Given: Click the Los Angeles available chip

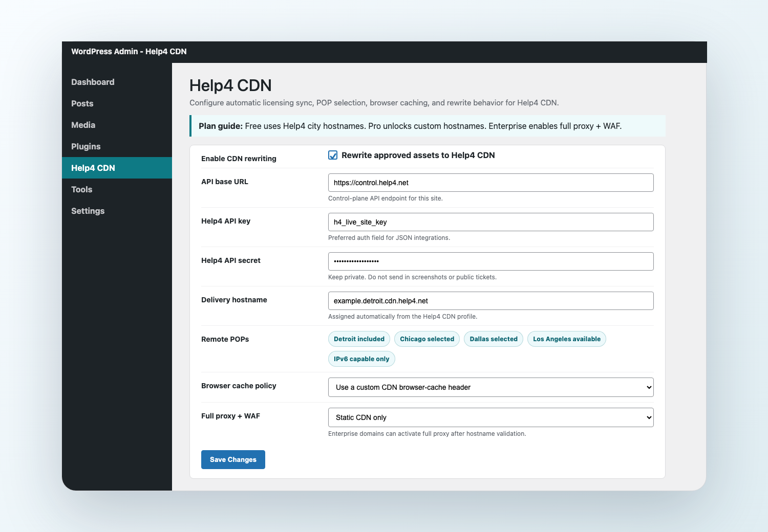Looking at the screenshot, I should 567,339.
